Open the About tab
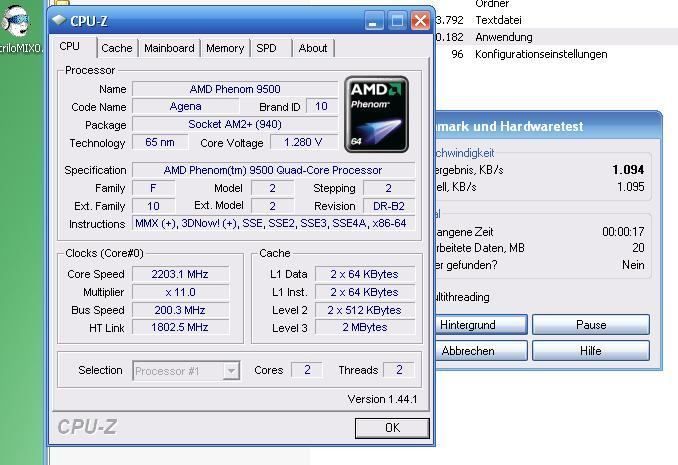 [313, 48]
